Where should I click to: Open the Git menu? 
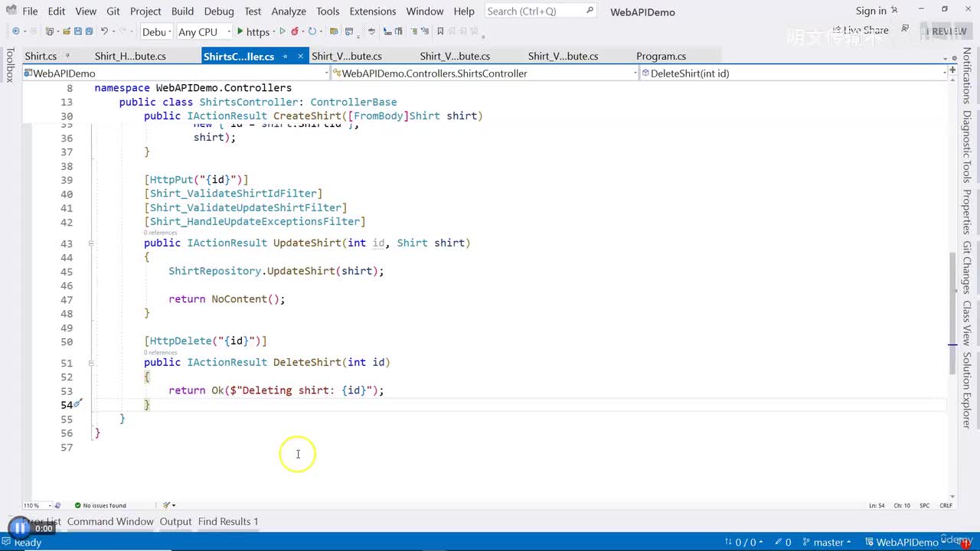113,11
